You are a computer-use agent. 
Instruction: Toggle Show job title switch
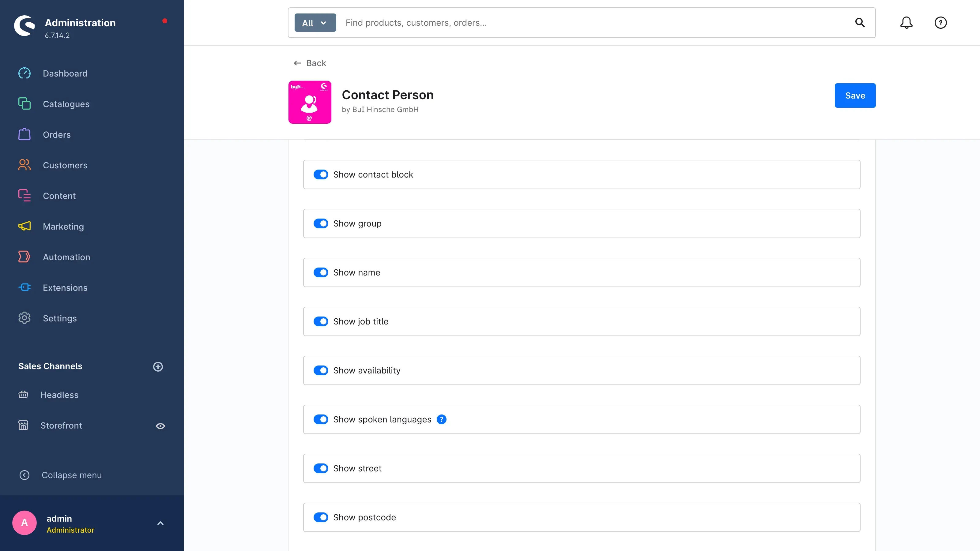(x=321, y=321)
